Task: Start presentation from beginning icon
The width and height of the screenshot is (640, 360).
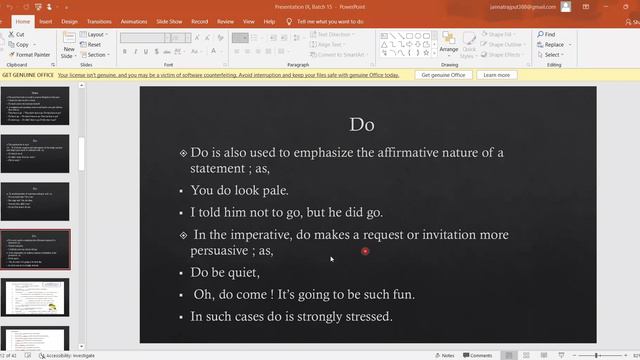Action: [38, 7]
